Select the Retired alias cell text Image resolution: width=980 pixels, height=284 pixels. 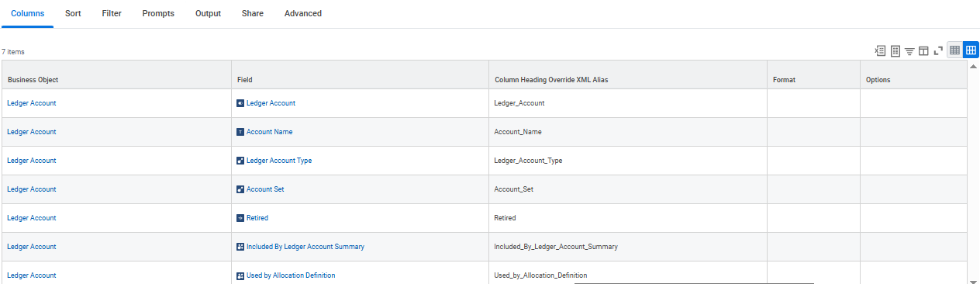pyautogui.click(x=505, y=218)
